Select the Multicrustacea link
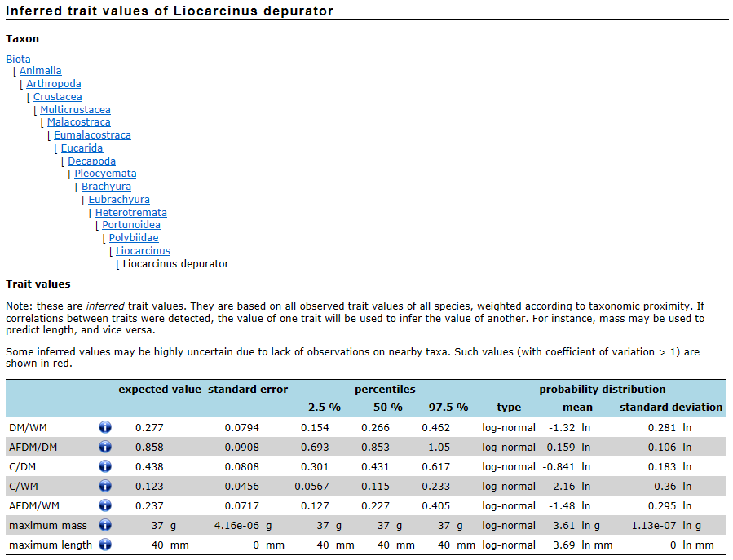733x560 pixels. pyautogui.click(x=75, y=110)
